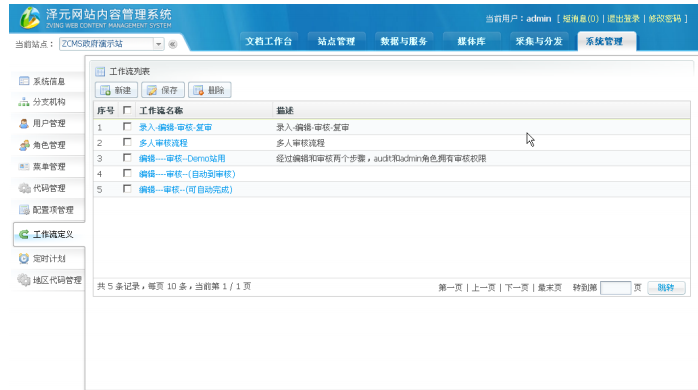Click the 系统信息 sidebar icon
The height and width of the screenshot is (390, 698).
point(24,81)
